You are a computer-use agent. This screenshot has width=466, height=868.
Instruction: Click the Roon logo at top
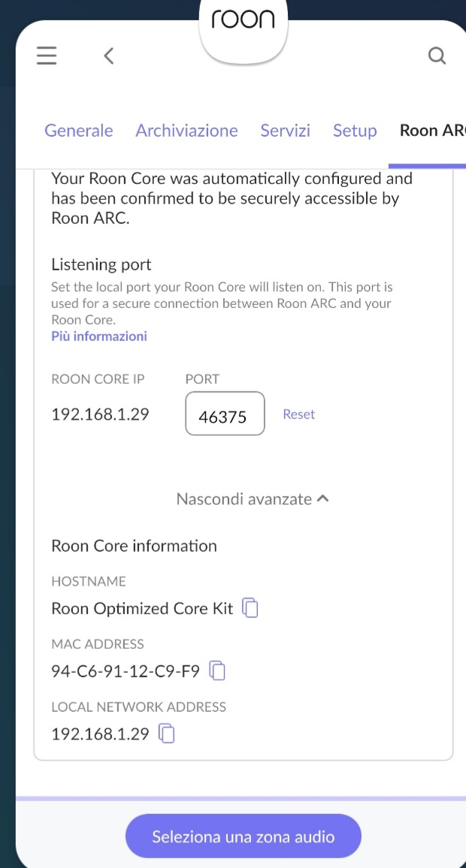pyautogui.click(x=243, y=21)
